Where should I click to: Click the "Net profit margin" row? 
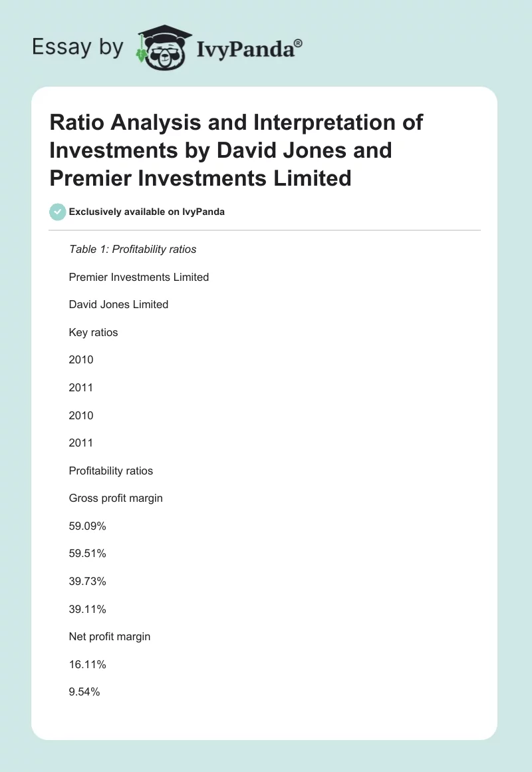click(110, 636)
